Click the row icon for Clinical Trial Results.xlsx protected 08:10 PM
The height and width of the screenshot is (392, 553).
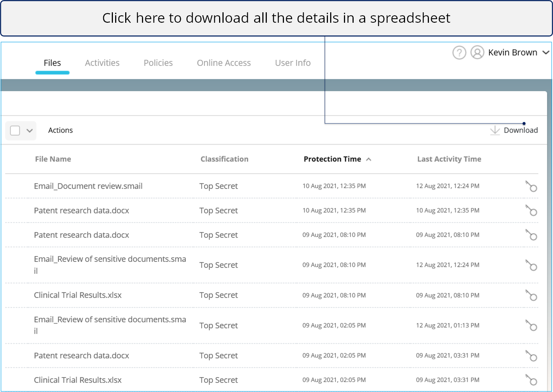click(531, 295)
